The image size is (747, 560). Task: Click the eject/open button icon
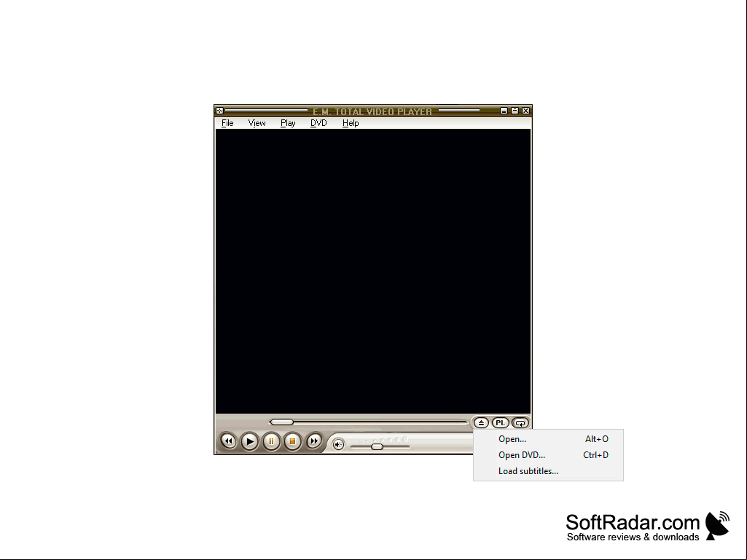point(481,423)
